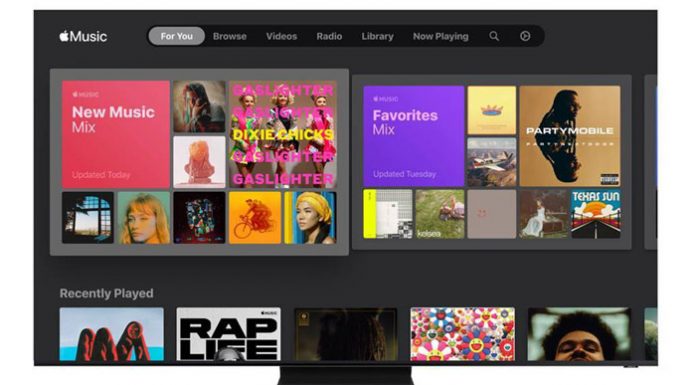Switch to Now Playing tab
The height and width of the screenshot is (385, 696).
pyautogui.click(x=441, y=36)
